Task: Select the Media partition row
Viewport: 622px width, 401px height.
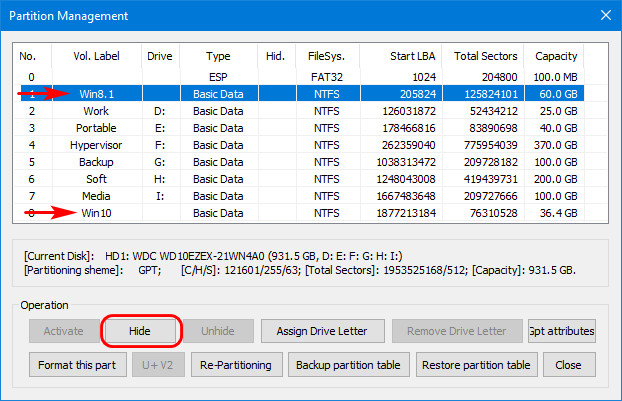Action: (x=299, y=196)
